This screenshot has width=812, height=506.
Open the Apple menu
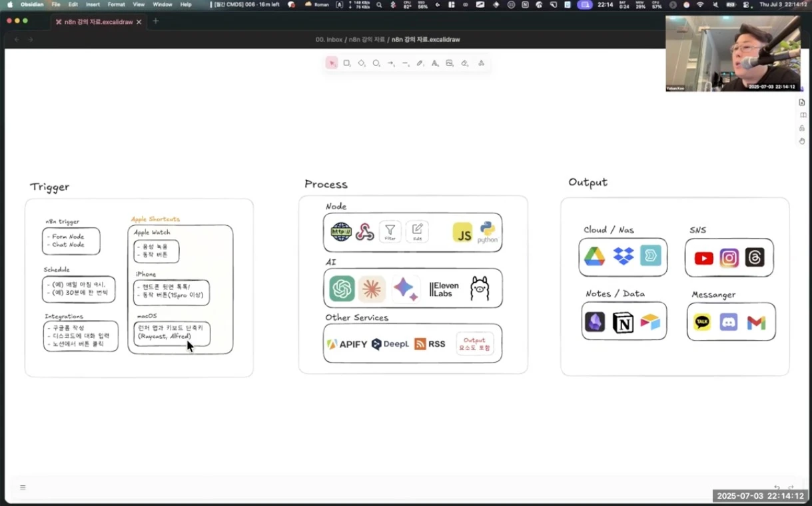tap(9, 5)
